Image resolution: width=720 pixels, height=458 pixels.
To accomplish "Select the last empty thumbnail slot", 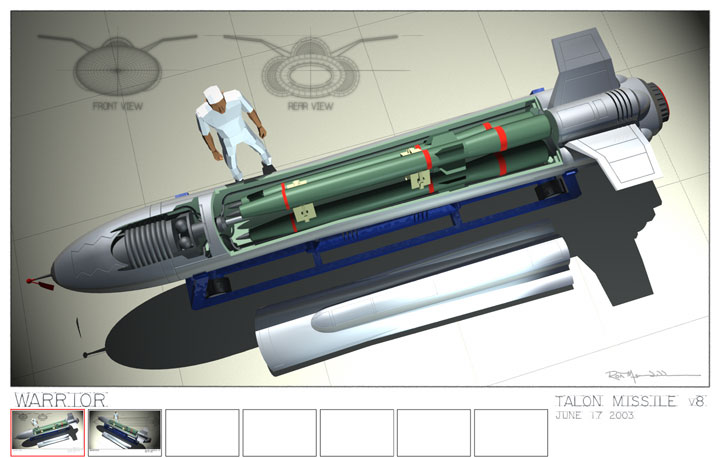I will [509, 432].
